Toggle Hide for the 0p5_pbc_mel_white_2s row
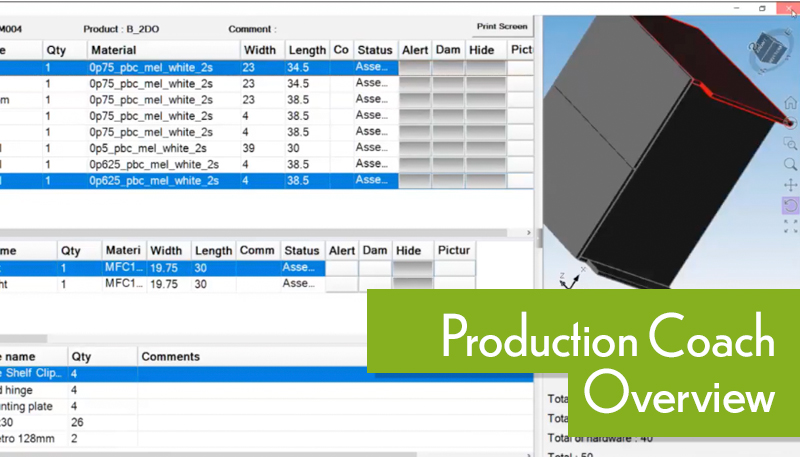Screen dimensions: 800x457 click(485, 148)
